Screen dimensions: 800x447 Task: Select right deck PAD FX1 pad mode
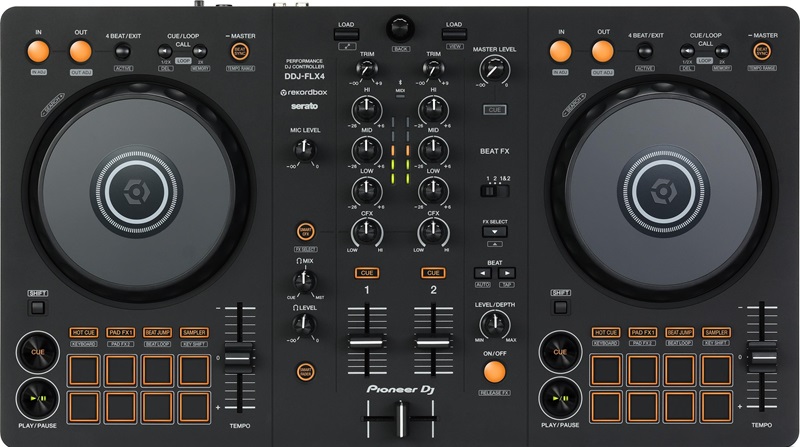(x=643, y=332)
